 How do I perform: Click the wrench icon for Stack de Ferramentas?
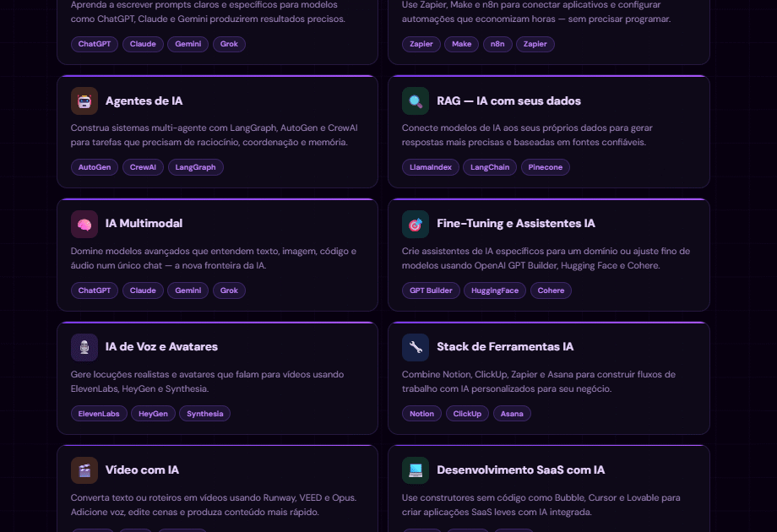(416, 347)
